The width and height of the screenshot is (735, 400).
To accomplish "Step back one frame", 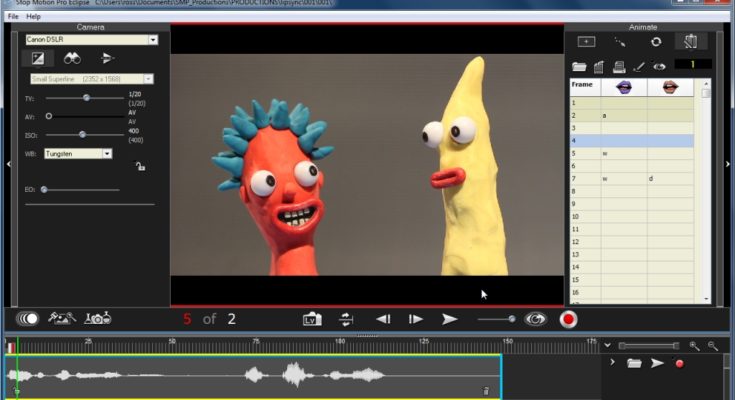I will point(383,319).
